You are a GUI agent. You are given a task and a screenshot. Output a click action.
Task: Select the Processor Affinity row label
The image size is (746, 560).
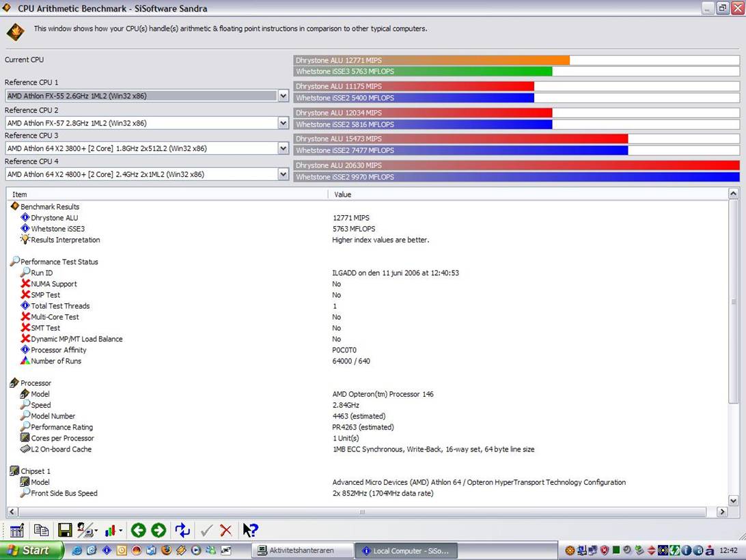pos(59,350)
